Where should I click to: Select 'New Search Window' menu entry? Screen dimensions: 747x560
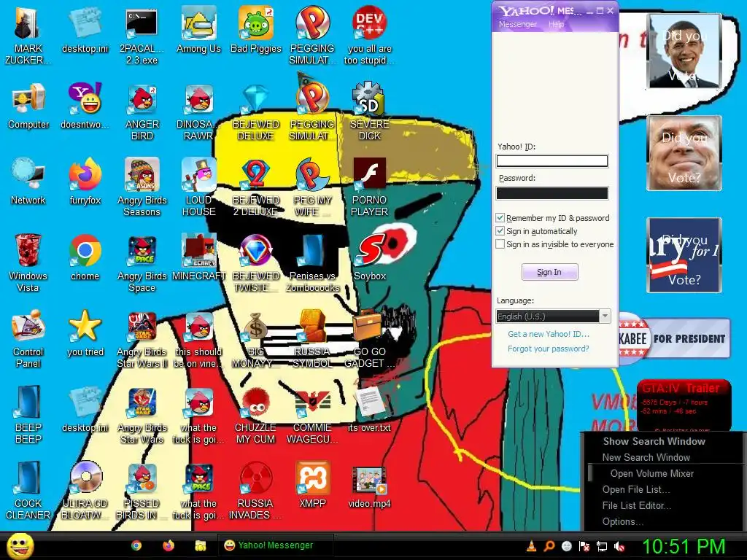(646, 458)
